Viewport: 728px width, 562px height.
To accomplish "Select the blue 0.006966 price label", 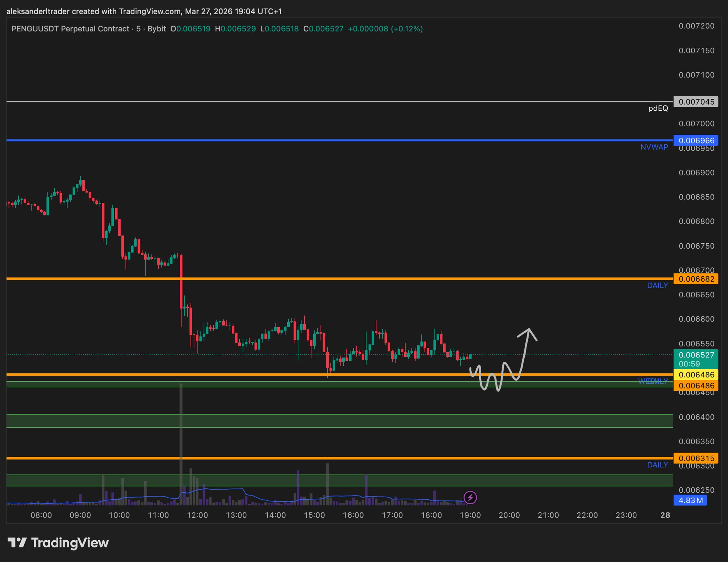I will coord(696,140).
